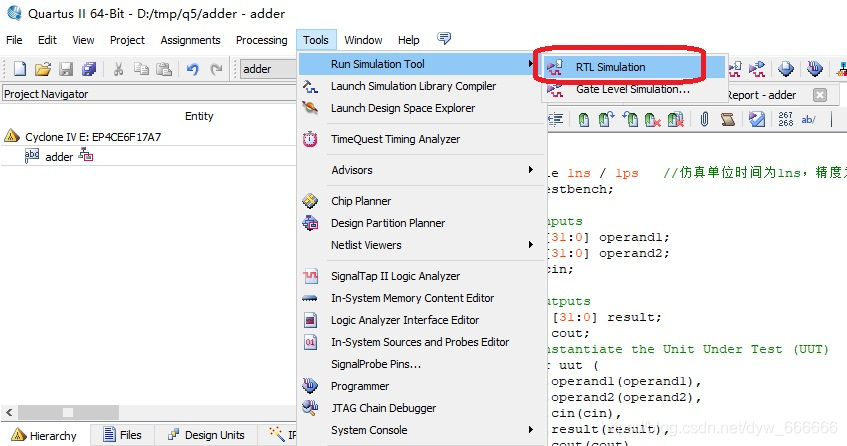
Task: Click speech bubble icon in menu bar
Action: (444, 38)
